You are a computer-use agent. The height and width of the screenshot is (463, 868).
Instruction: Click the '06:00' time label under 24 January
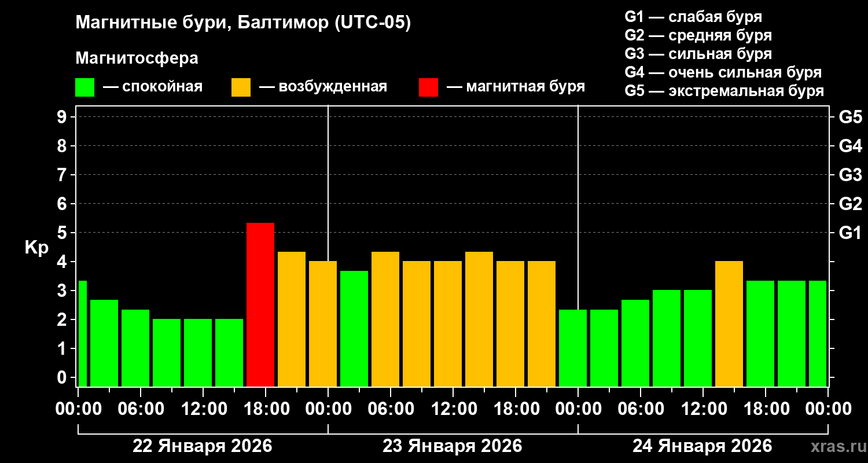pos(640,409)
